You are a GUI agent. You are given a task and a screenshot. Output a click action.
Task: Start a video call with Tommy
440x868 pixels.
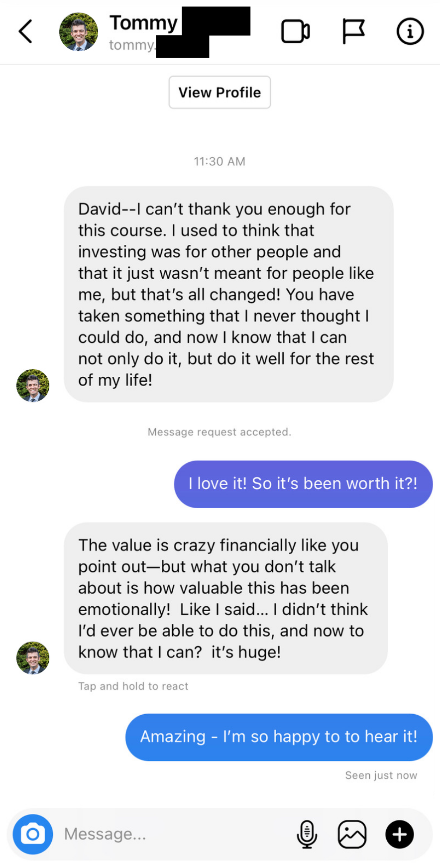pos(296,32)
